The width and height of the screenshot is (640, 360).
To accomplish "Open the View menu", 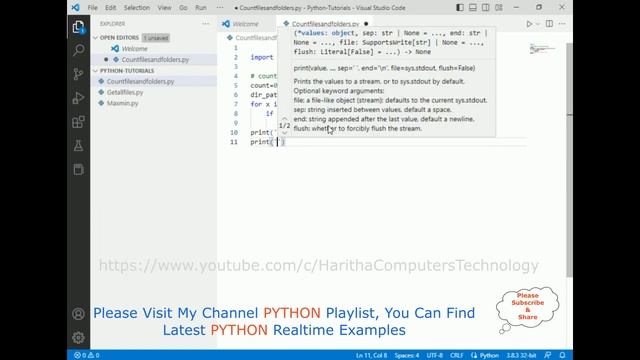I will click(164, 8).
